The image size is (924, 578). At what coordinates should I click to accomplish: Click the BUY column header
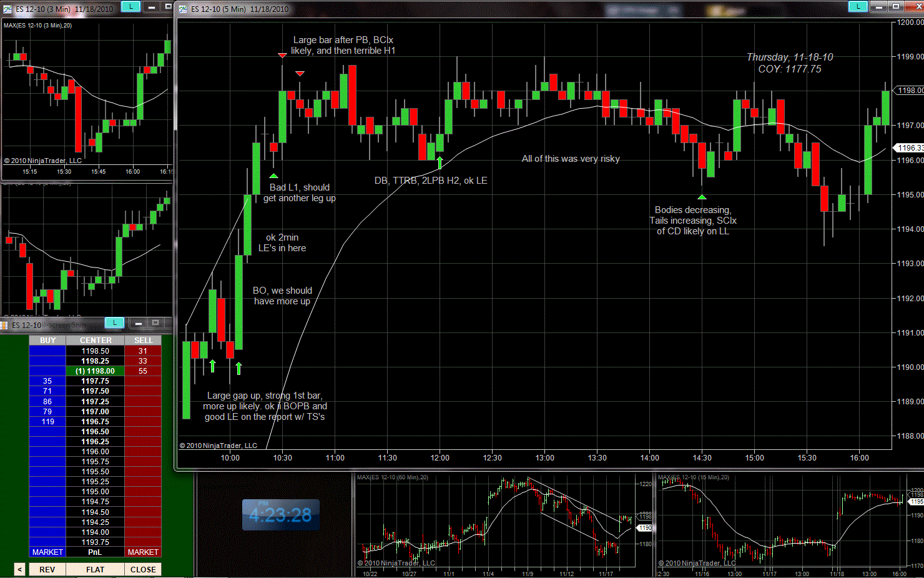47,340
